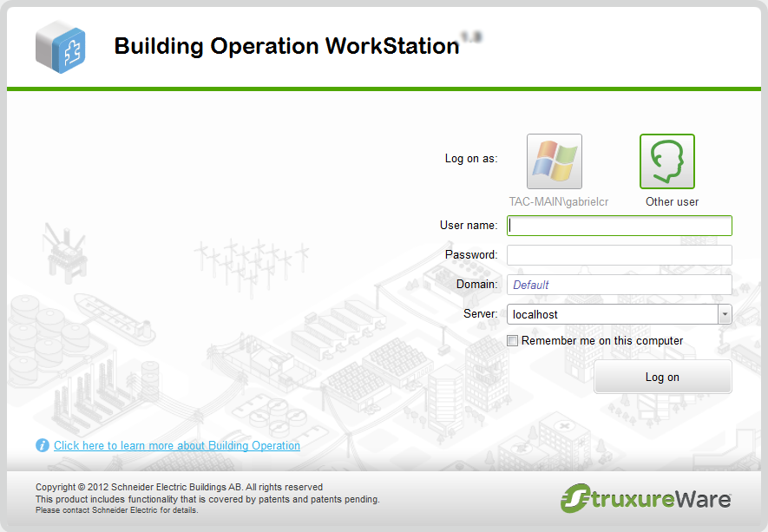Click the green head silhouette inside the bordered square
The width and height of the screenshot is (768, 532).
666,161
